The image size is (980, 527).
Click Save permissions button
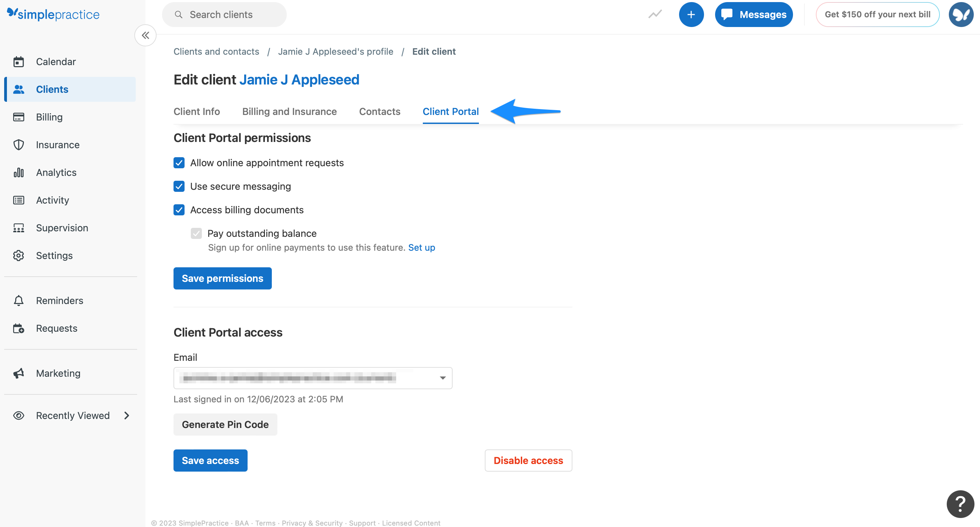[223, 278]
